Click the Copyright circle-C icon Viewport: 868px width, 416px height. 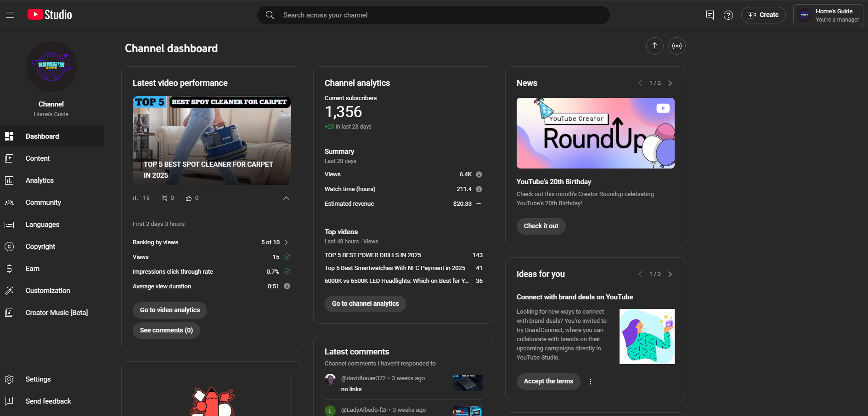click(x=9, y=247)
